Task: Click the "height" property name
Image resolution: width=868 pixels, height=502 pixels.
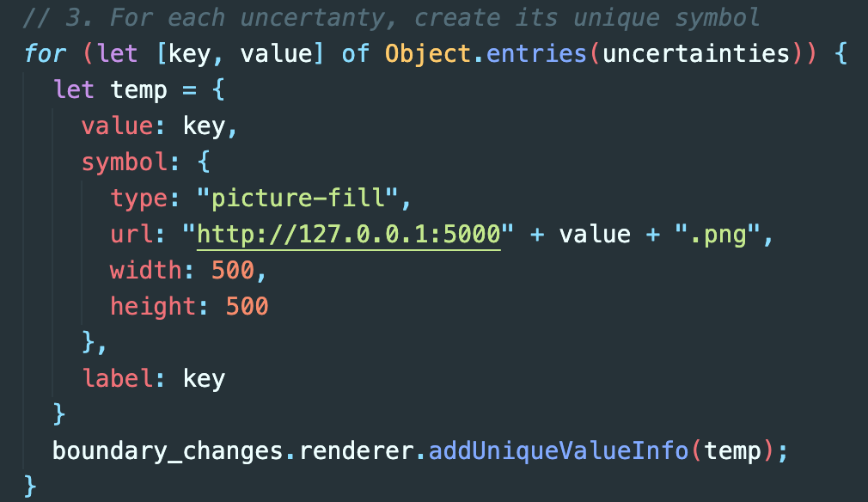Action: 152,307
